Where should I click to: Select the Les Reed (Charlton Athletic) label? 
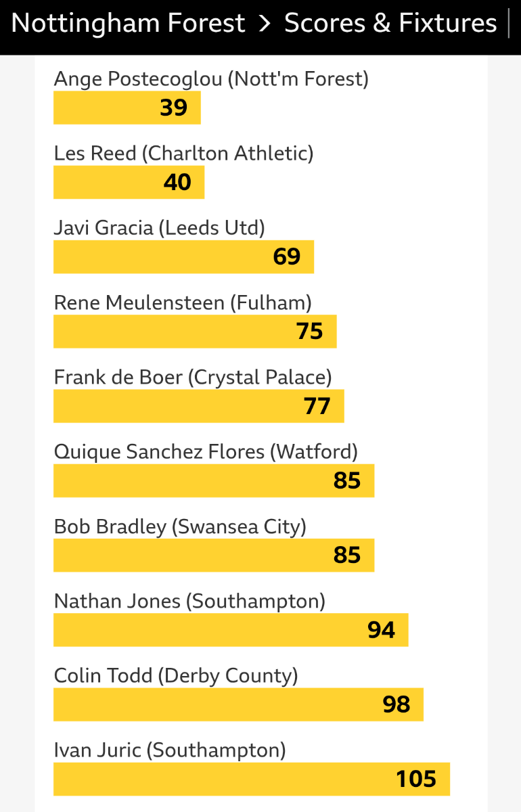[183, 154]
